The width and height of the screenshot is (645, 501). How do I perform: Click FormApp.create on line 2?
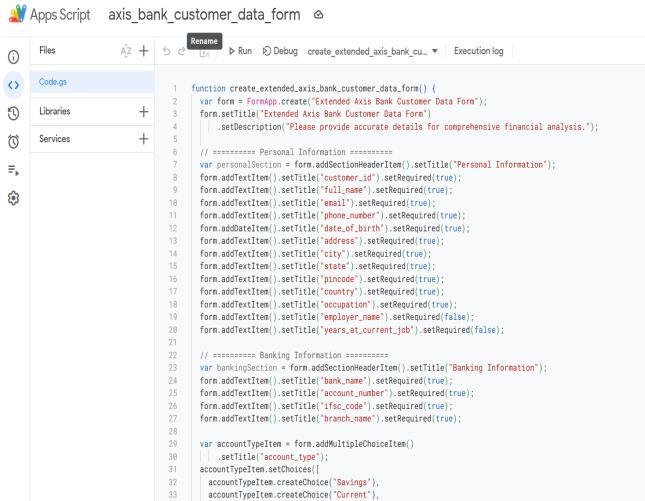point(277,101)
